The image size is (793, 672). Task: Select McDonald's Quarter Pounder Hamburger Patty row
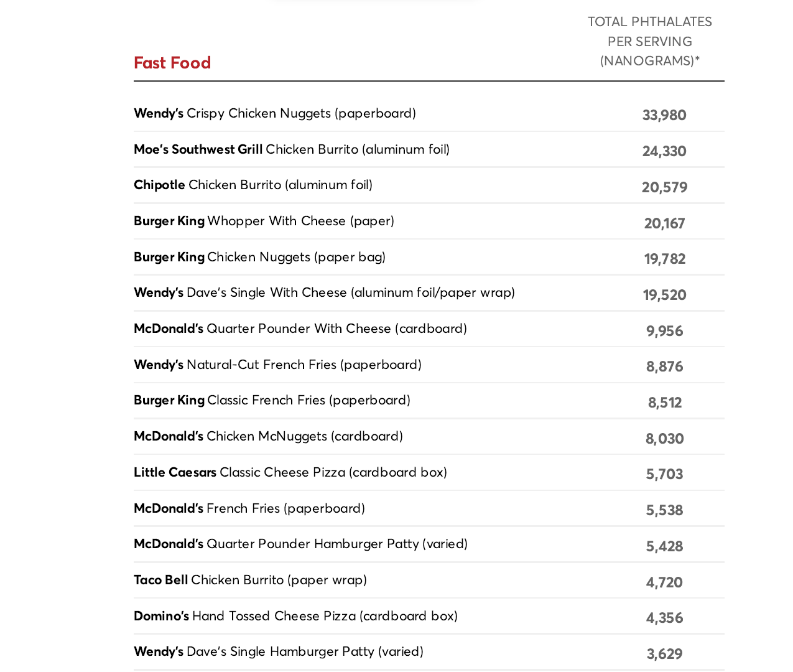coord(300,544)
